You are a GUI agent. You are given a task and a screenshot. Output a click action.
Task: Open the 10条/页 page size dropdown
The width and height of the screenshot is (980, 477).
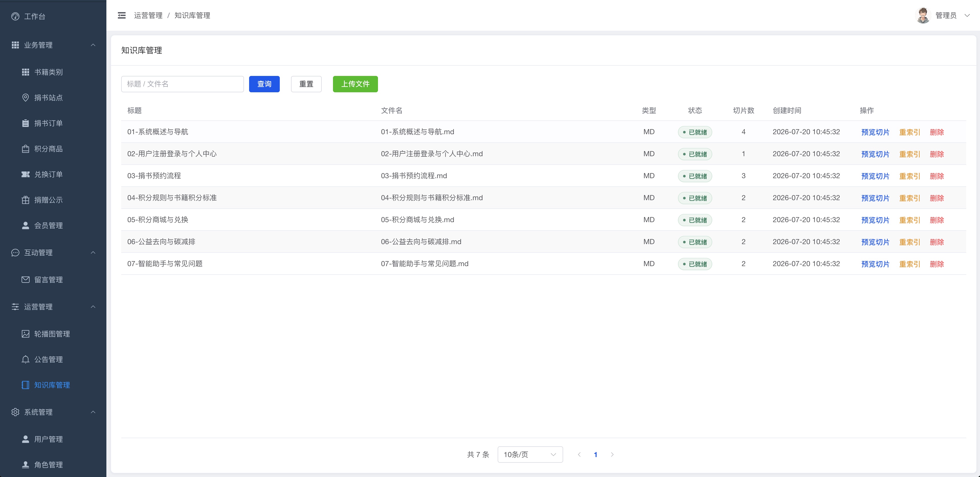[530, 455]
